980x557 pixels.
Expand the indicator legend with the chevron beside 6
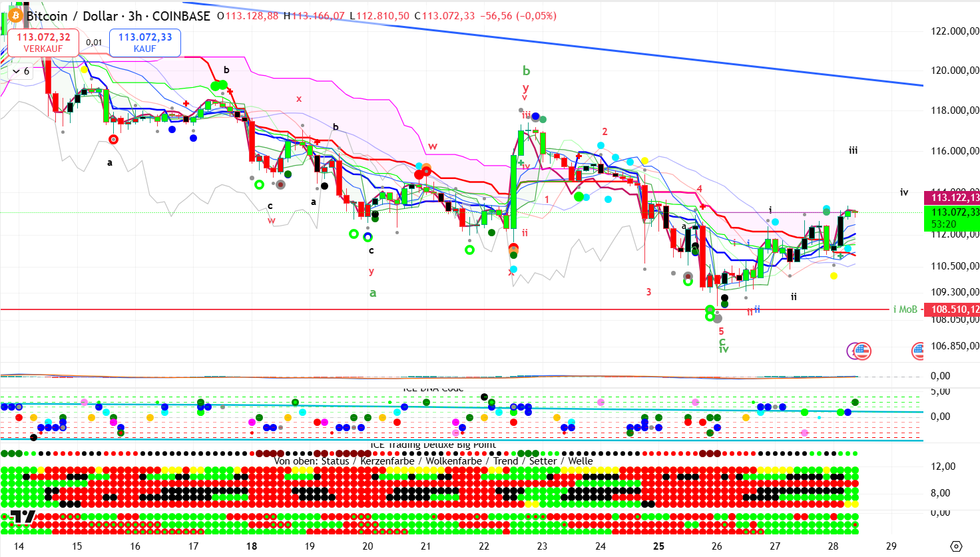tap(16, 71)
